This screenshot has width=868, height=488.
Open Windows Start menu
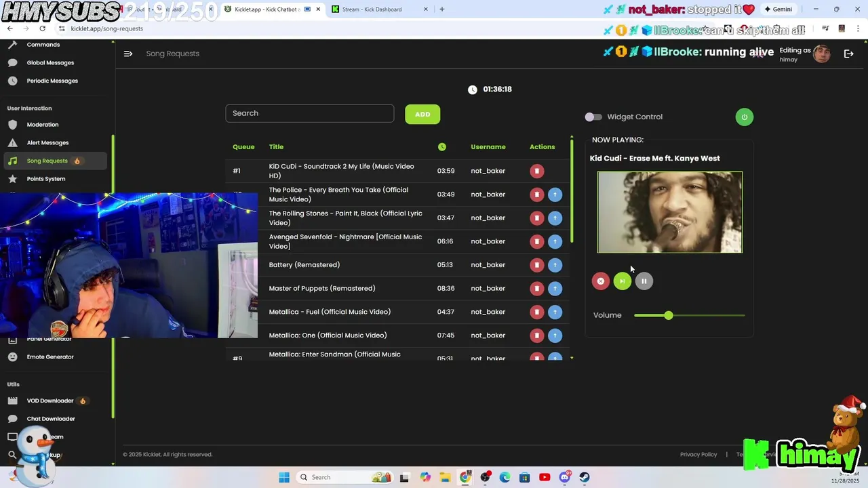(x=284, y=477)
